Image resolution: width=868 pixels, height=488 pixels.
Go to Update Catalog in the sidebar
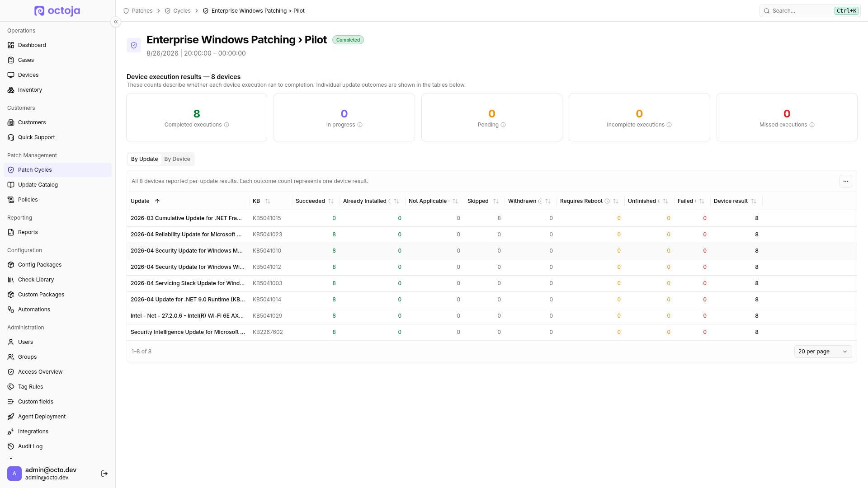click(57, 185)
